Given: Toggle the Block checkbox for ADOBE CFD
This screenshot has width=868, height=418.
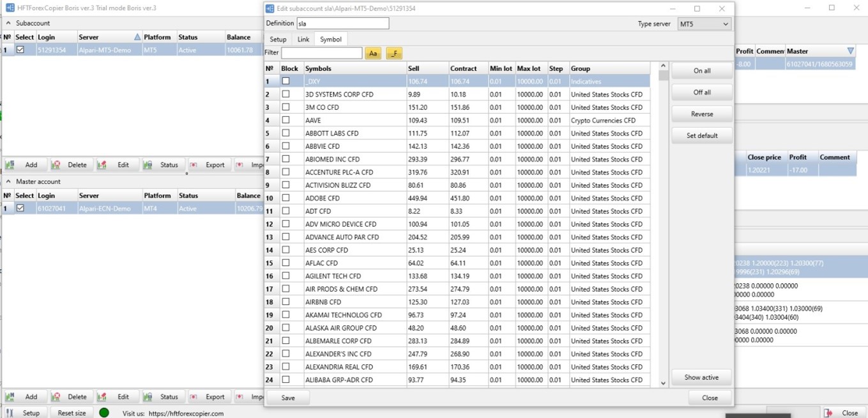Looking at the screenshot, I should 285,198.
